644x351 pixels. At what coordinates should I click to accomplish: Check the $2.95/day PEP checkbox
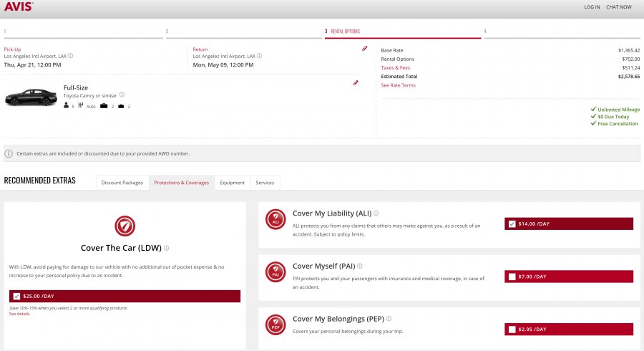point(511,329)
